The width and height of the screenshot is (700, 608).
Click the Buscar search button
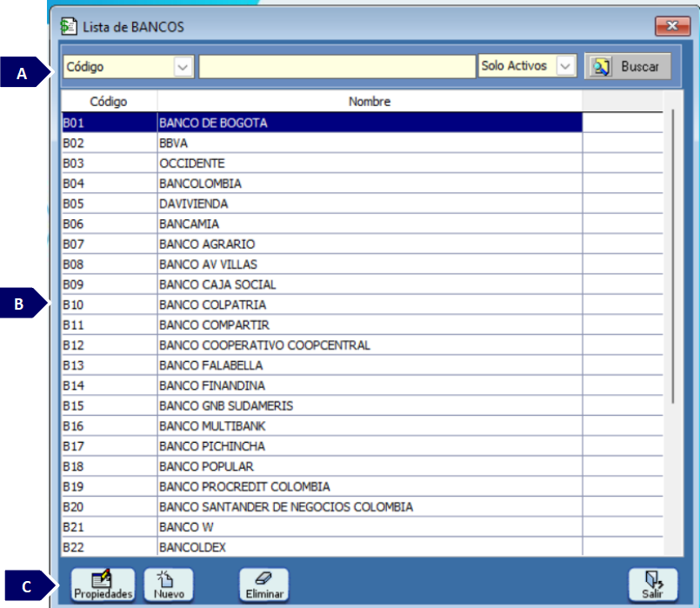(627, 66)
